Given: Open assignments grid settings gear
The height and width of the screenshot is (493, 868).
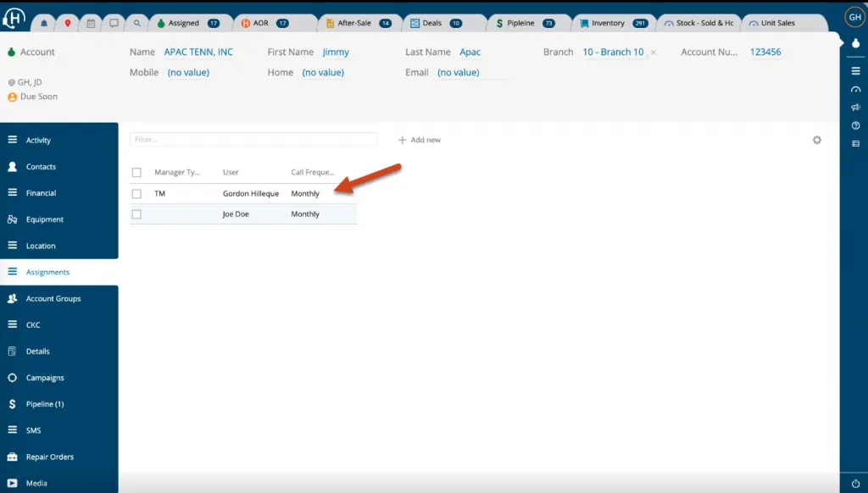Looking at the screenshot, I should click(x=816, y=140).
